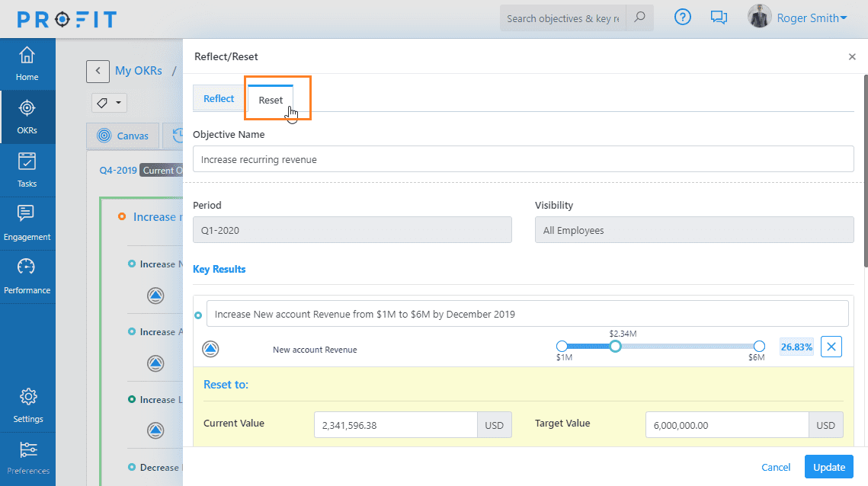The image size is (868, 486).
Task: Click the Period field showing Q1-2020
Action: point(352,230)
